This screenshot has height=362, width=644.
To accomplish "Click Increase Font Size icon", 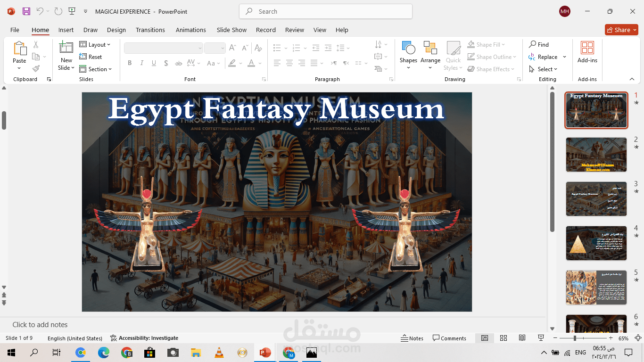I will coord(232,48).
